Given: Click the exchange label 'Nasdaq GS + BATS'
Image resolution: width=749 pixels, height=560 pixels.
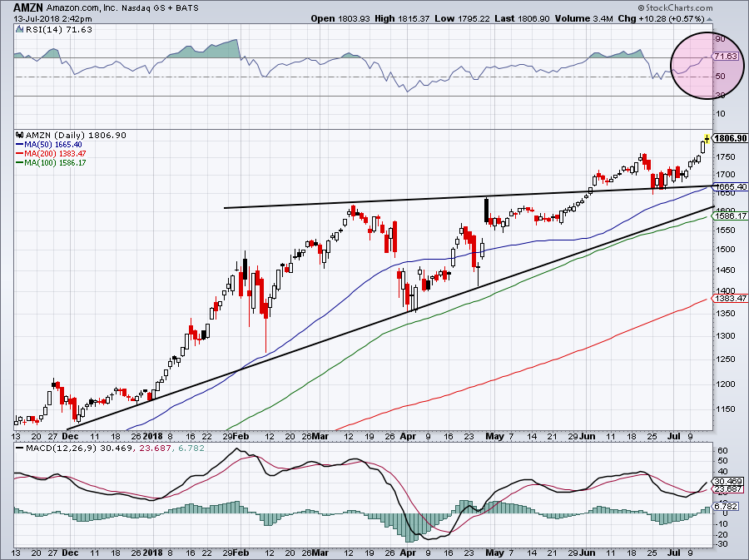Looking at the screenshot, I should [x=160, y=8].
